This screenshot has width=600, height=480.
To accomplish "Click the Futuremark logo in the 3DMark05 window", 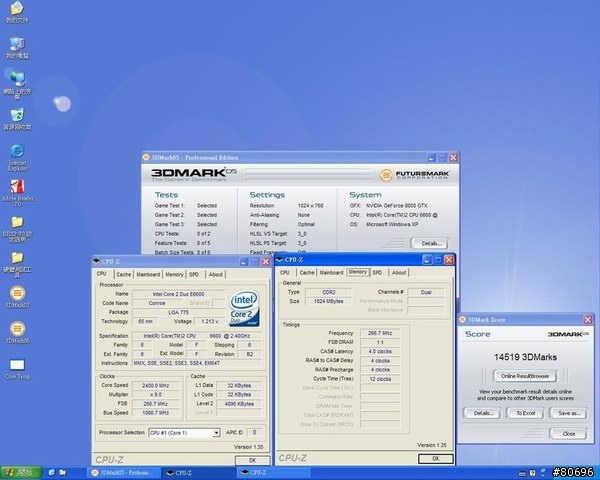I will pyautogui.click(x=414, y=175).
